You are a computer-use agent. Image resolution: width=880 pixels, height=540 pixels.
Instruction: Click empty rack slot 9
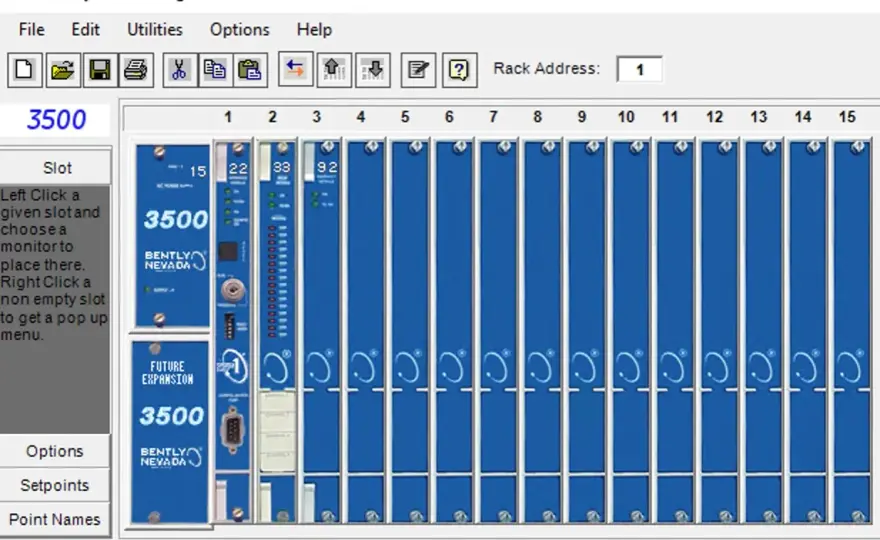tap(586, 331)
